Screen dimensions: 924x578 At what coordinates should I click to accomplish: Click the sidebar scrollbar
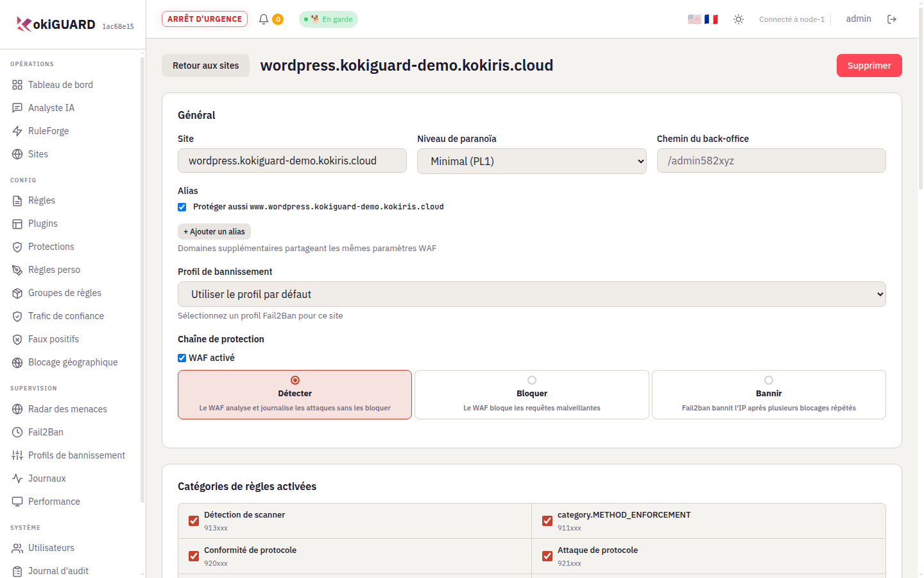[142, 279]
